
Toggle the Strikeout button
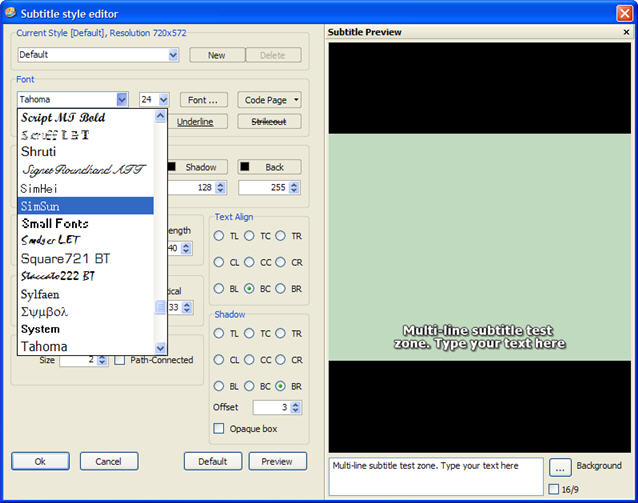pos(269,122)
